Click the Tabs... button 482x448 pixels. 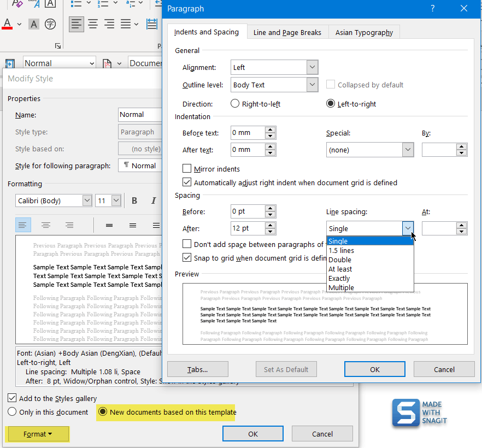click(198, 369)
